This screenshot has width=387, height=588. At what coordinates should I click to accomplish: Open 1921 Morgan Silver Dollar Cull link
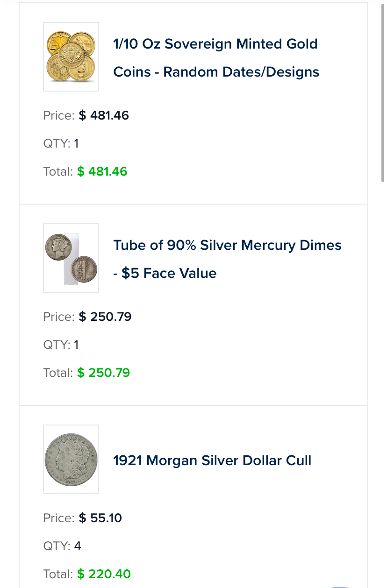point(212,460)
